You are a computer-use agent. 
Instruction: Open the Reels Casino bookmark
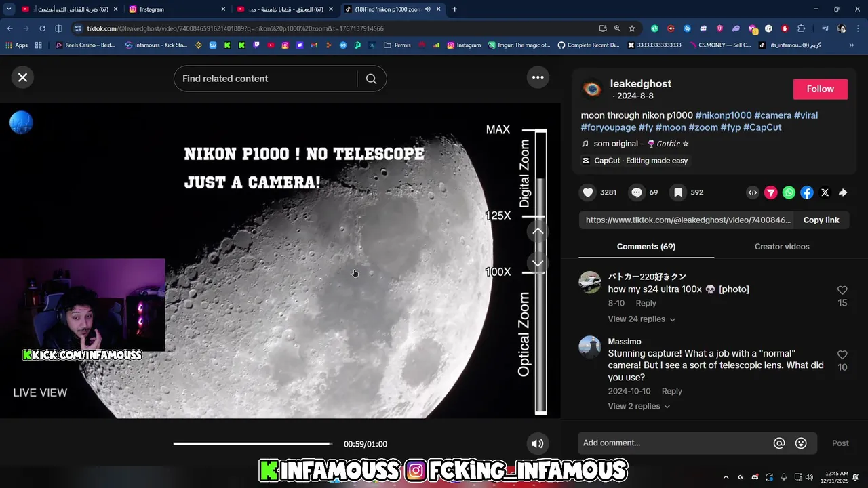pos(85,45)
